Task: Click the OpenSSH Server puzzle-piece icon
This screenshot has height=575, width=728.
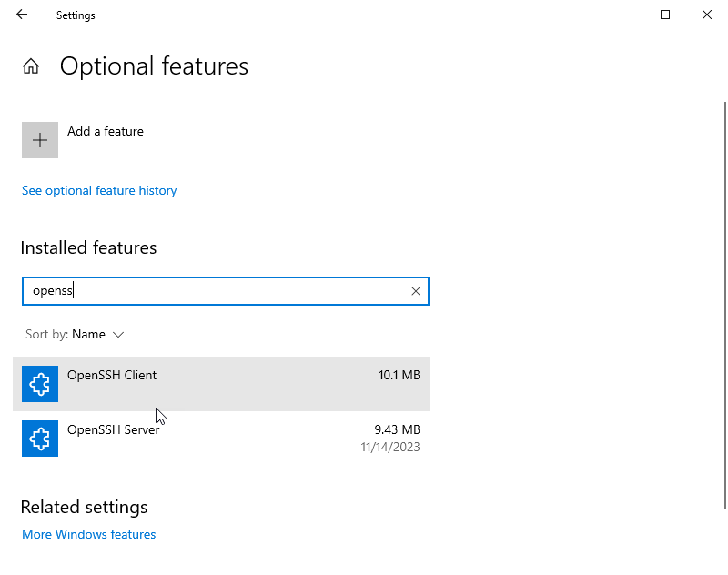Action: (40, 439)
